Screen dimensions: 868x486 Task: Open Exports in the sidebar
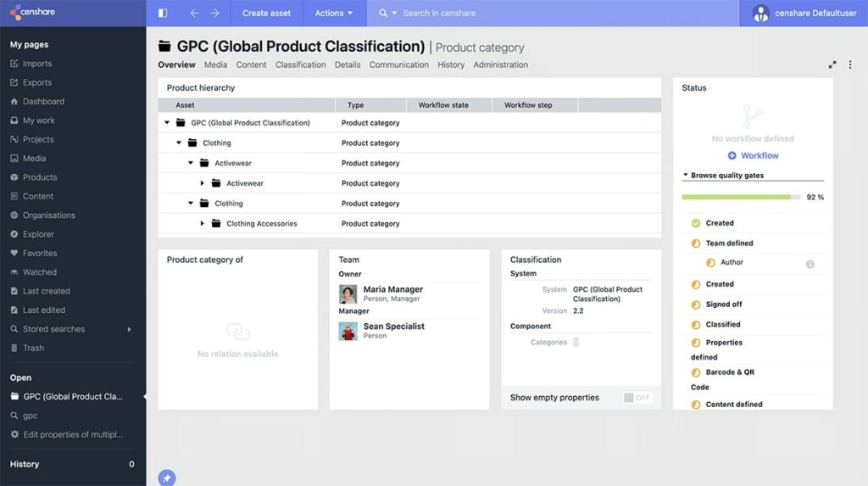(37, 82)
